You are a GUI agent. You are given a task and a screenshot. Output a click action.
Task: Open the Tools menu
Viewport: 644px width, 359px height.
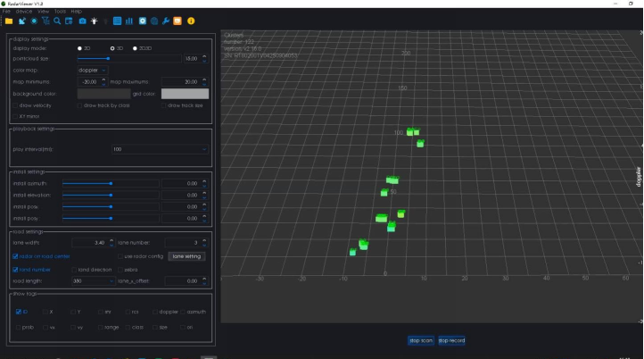point(60,12)
